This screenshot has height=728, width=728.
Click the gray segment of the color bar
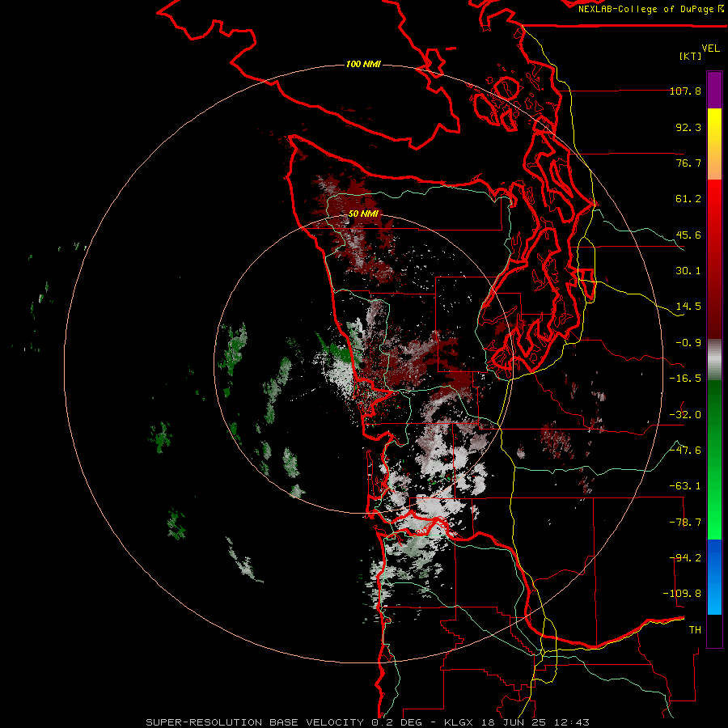(x=714, y=360)
